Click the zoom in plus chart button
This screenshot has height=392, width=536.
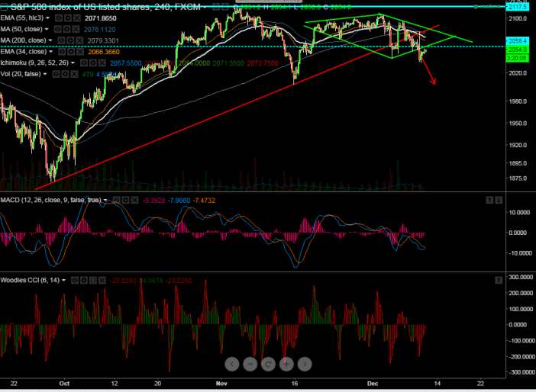click(x=286, y=364)
